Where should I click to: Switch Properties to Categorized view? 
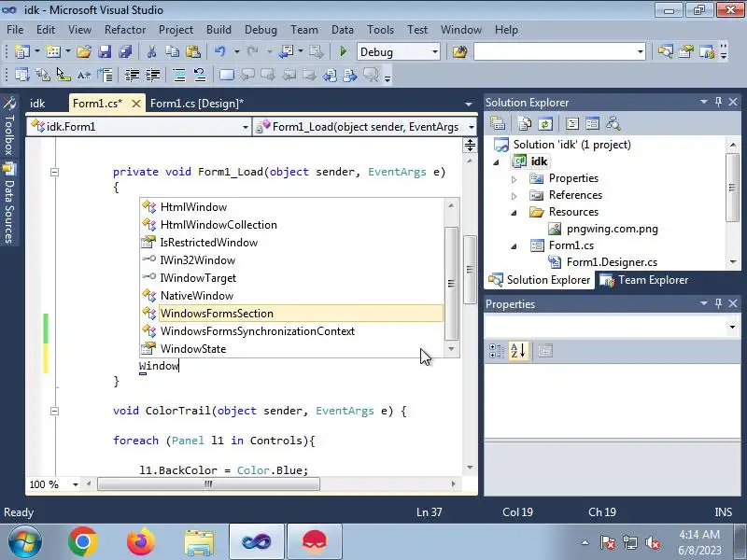[497, 352]
